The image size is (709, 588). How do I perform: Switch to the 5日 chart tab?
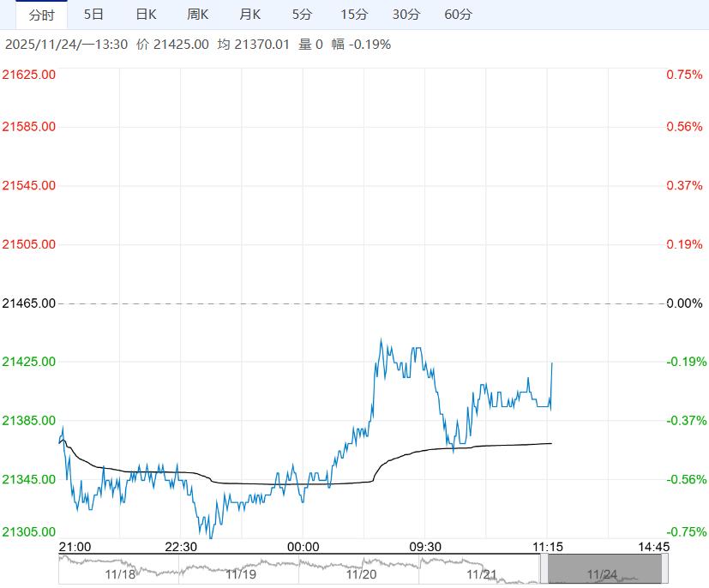(x=93, y=15)
